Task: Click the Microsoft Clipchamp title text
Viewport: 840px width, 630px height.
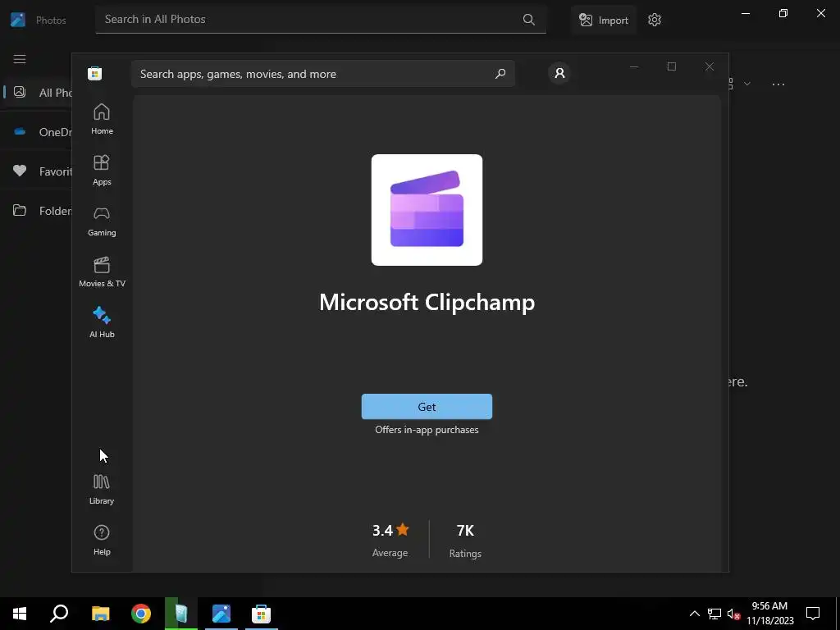Action: [x=427, y=302]
